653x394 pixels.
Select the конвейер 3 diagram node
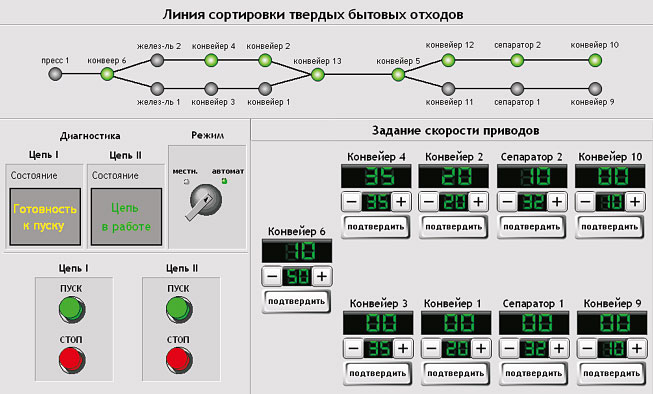[211, 88]
